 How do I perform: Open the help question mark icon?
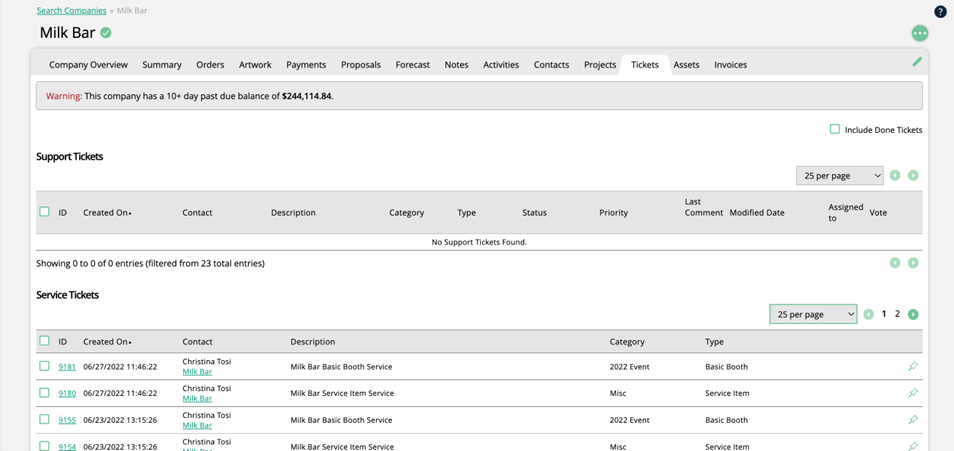(x=940, y=12)
